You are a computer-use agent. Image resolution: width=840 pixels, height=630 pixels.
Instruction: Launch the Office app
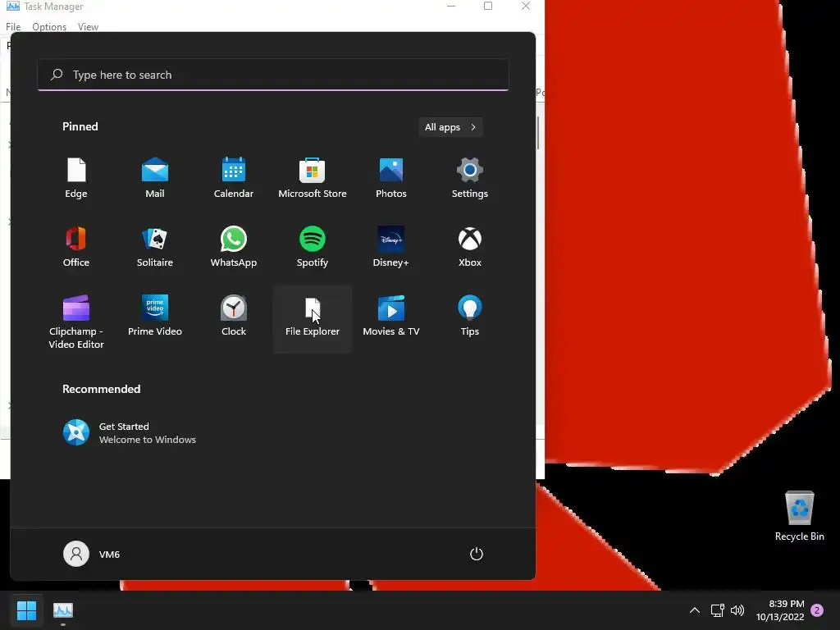coord(76,247)
